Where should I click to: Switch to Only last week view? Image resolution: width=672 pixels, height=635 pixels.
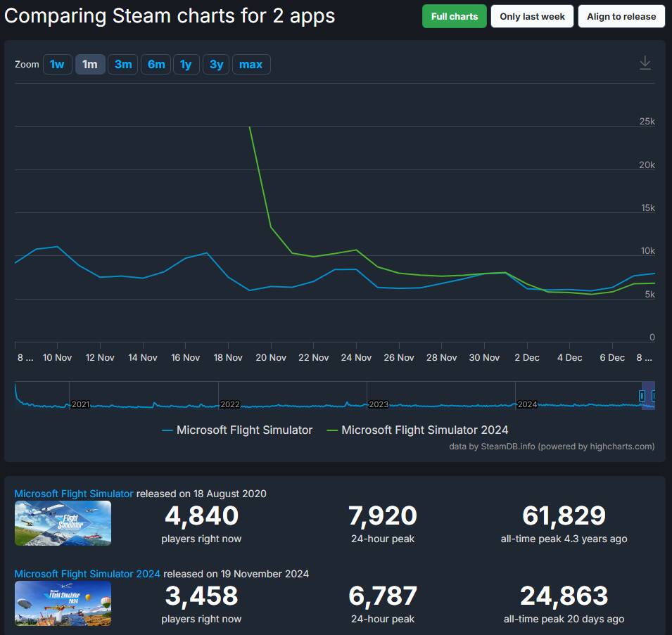[532, 16]
